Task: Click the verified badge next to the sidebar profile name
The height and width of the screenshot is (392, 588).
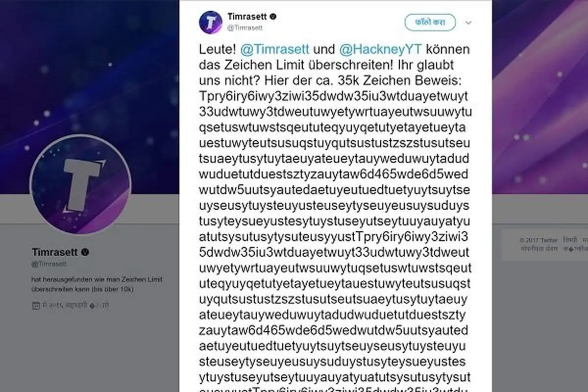Action: pyautogui.click(x=85, y=252)
